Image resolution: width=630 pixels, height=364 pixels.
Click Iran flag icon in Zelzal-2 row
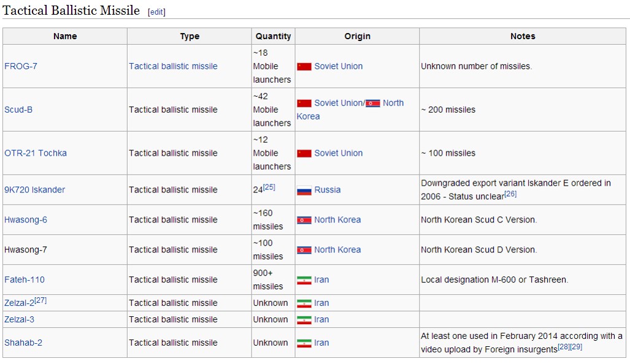coord(304,303)
